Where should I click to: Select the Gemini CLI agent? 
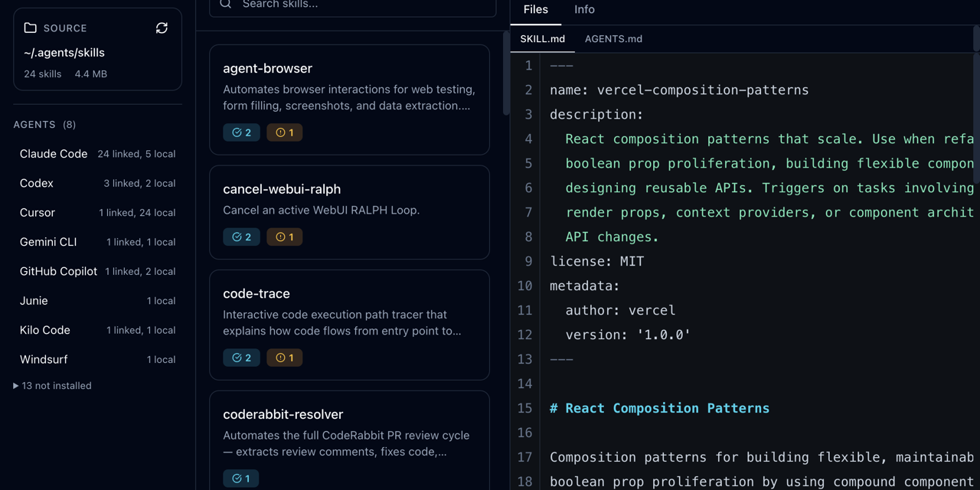(98, 242)
